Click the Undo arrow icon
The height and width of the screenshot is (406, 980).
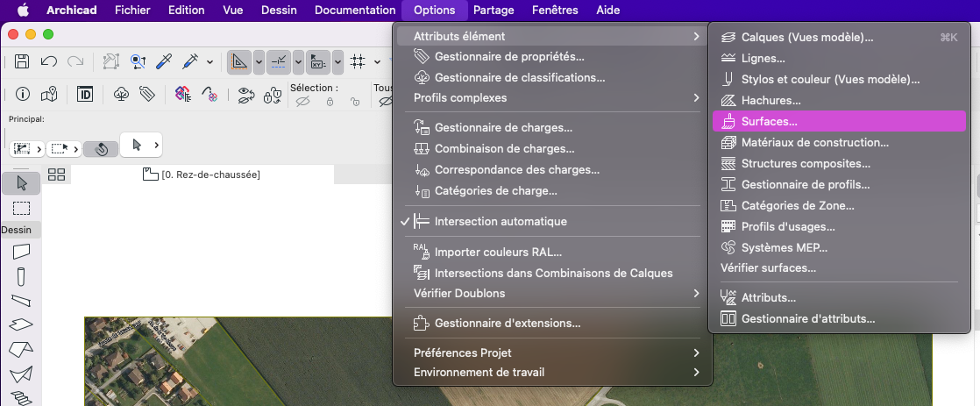[x=49, y=61]
